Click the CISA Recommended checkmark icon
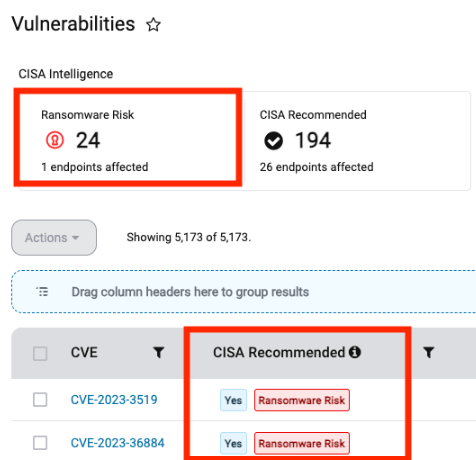The image size is (476, 460). pyautogui.click(x=273, y=141)
